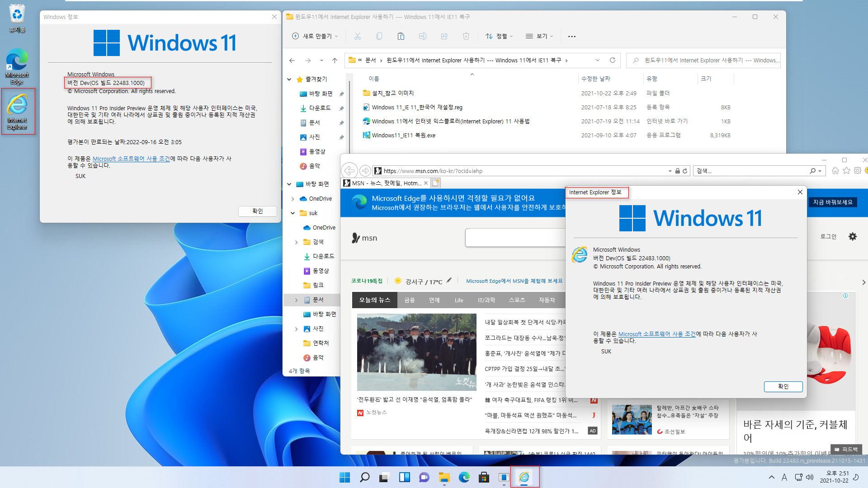Select the '연예' MSN tab

(x=434, y=300)
